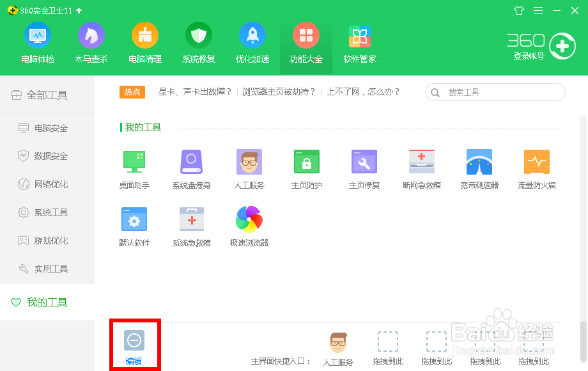Open link 显卡、声卡出故障？

click(x=195, y=91)
